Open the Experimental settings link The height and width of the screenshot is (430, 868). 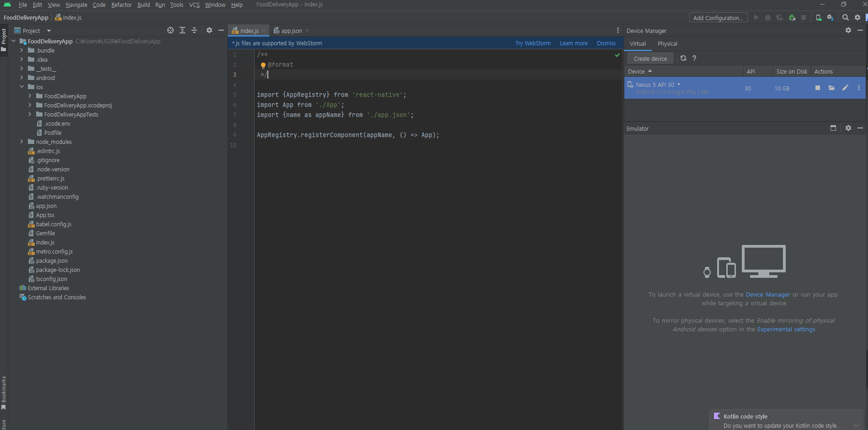786,329
